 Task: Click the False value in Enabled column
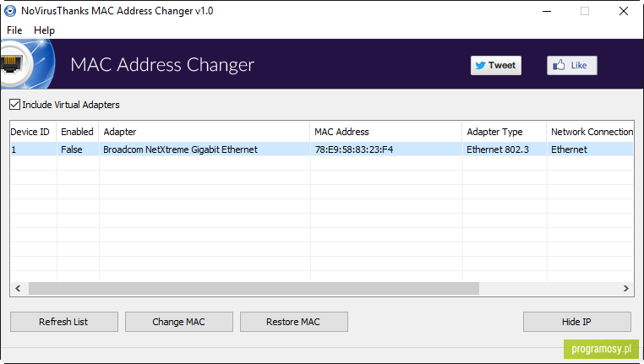[x=72, y=149]
